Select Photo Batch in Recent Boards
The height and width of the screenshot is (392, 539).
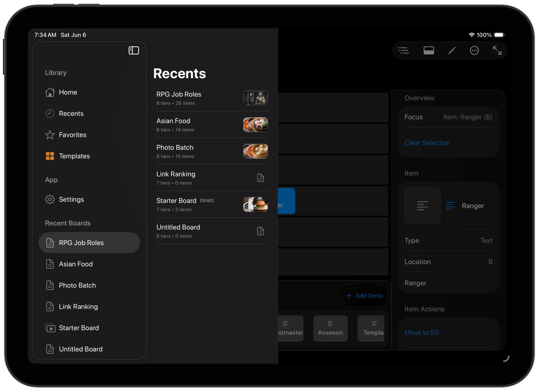click(89, 285)
